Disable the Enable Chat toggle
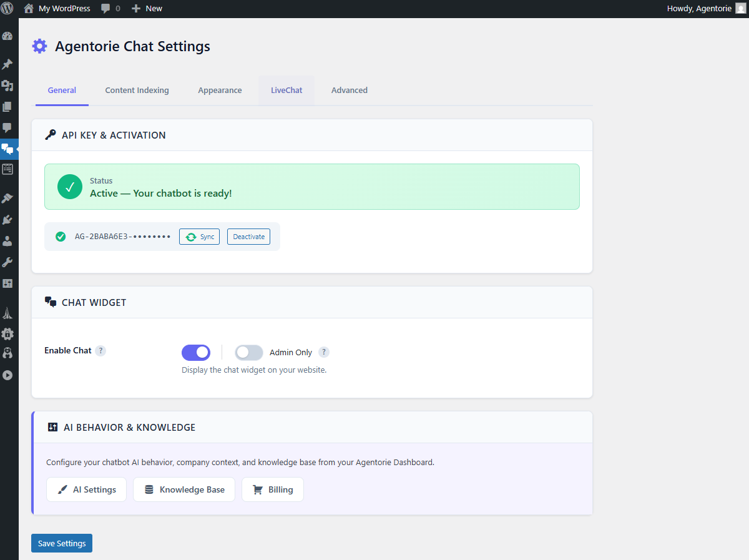Image resolution: width=749 pixels, height=560 pixels. click(195, 352)
